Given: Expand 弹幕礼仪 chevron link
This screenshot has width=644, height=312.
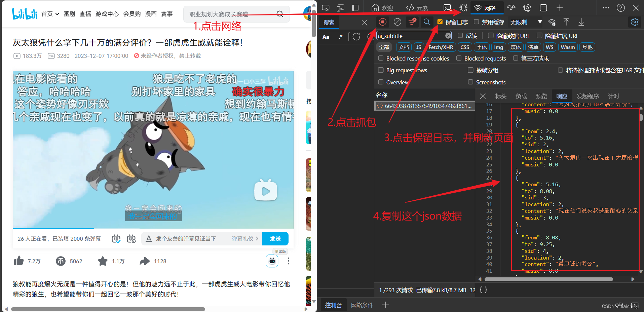Looking at the screenshot, I should [x=245, y=239].
